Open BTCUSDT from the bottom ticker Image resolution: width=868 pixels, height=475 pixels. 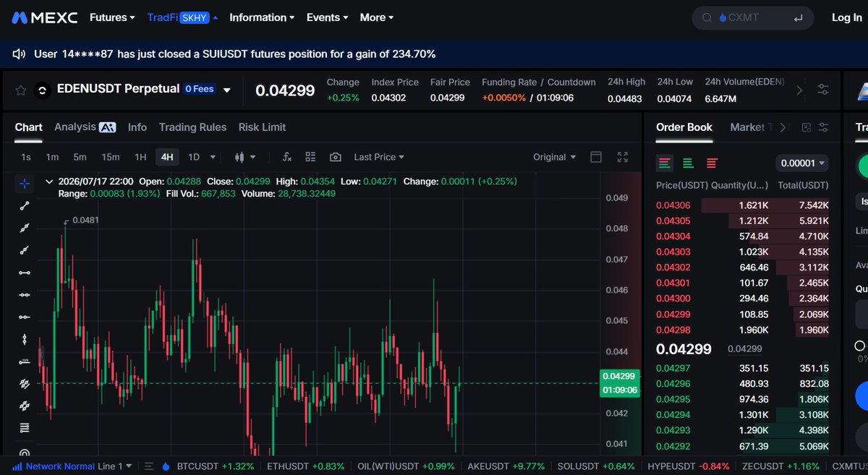(216, 466)
